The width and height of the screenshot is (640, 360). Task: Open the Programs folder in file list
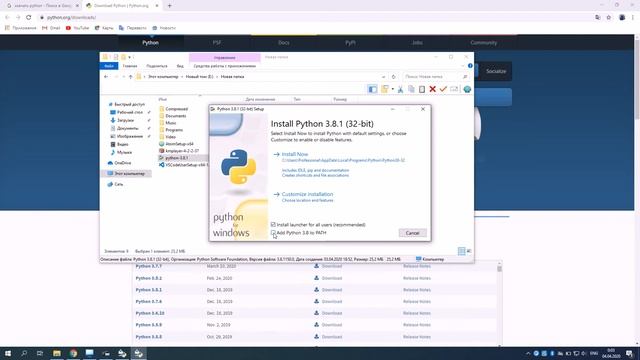(x=174, y=130)
